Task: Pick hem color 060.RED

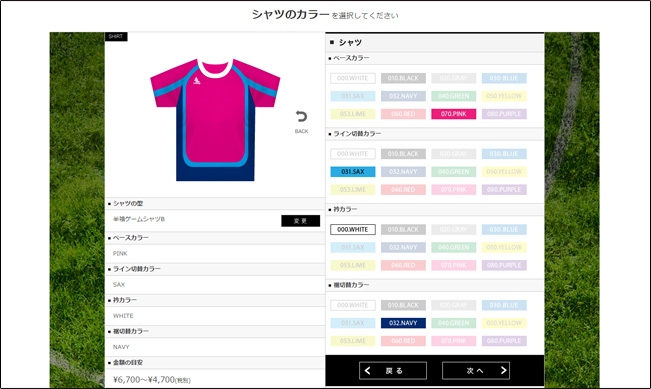Action: [403, 341]
